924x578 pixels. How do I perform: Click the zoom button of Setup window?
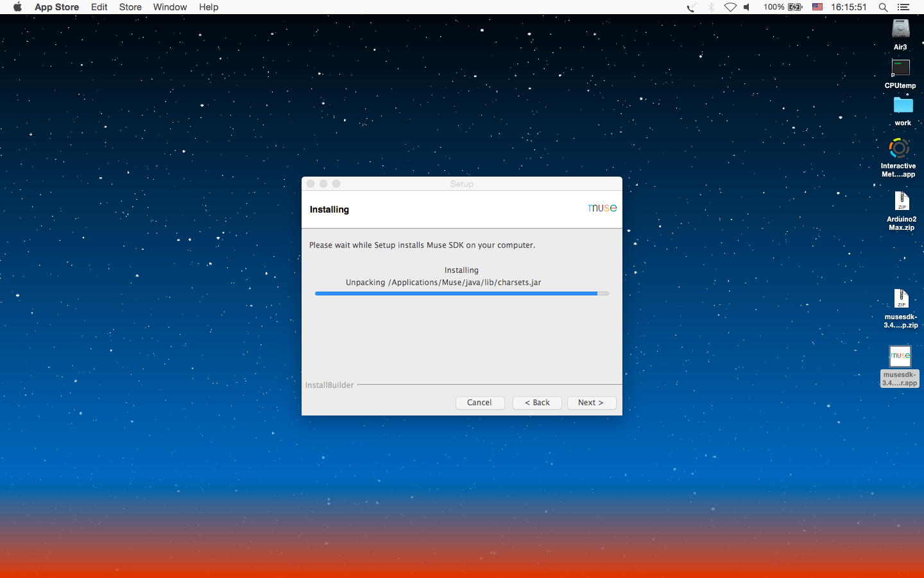pyautogui.click(x=336, y=184)
